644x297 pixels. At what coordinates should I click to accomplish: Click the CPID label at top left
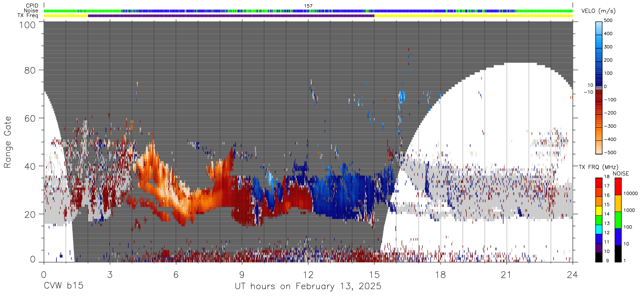tap(31, 6)
